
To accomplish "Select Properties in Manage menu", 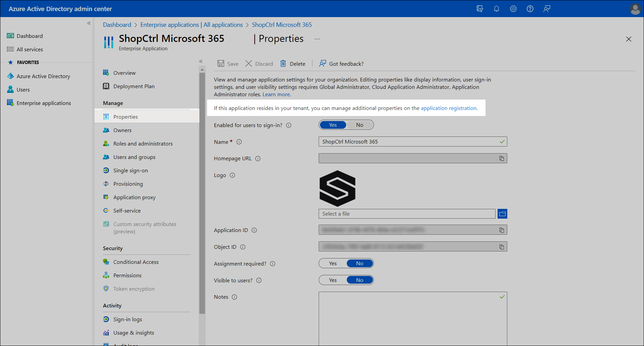I will pyautogui.click(x=147, y=117).
